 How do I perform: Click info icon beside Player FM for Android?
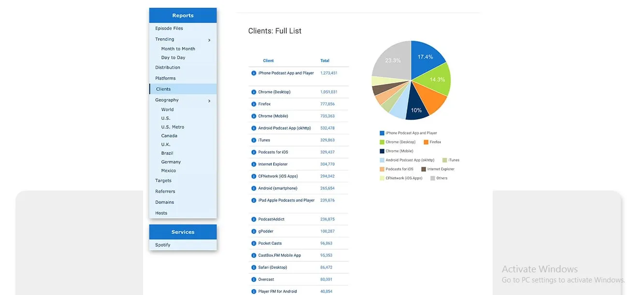pyautogui.click(x=254, y=292)
